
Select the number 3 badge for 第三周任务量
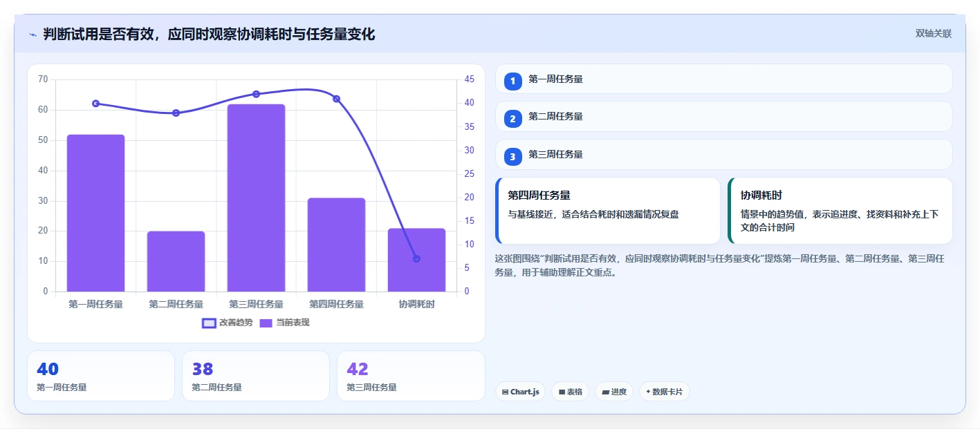pyautogui.click(x=512, y=157)
